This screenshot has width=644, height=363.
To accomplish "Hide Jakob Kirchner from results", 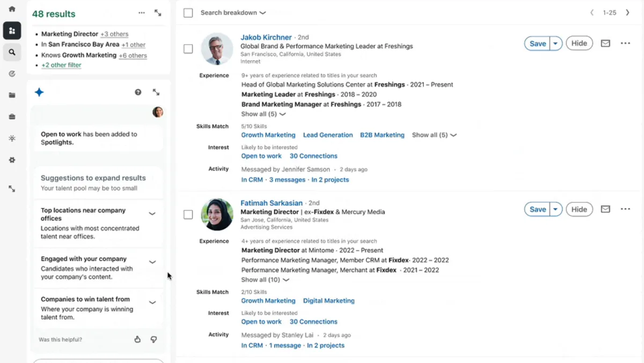I will pyautogui.click(x=579, y=43).
